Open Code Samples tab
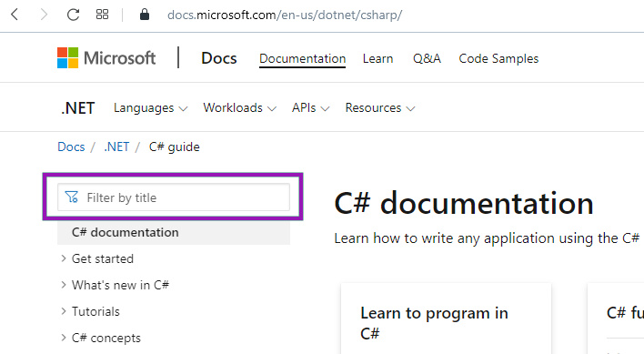 tap(498, 59)
